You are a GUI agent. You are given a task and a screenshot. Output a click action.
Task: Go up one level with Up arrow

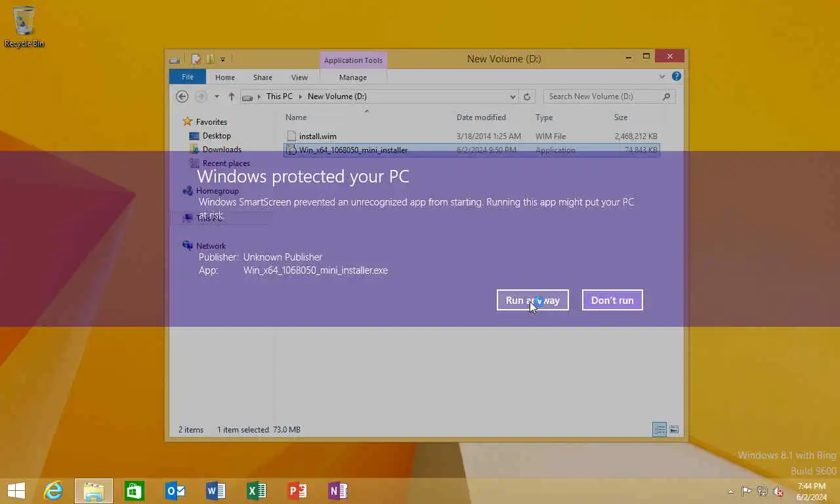point(232,96)
